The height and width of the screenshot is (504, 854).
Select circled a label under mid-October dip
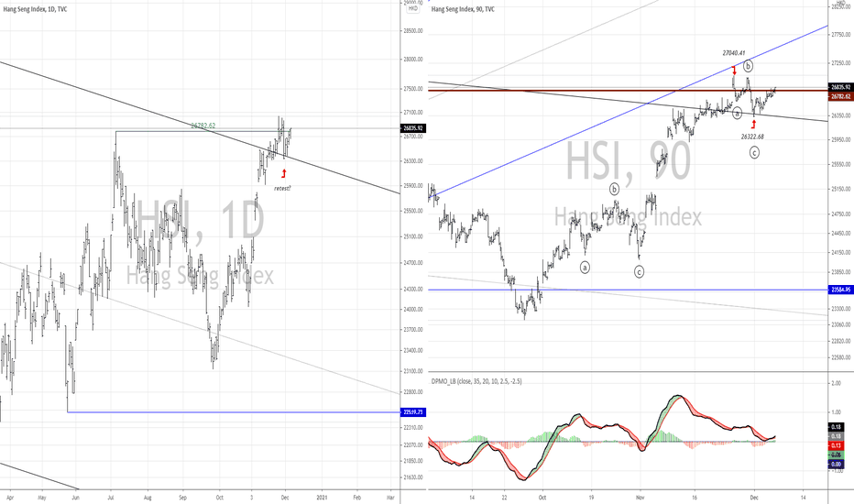(x=585, y=268)
